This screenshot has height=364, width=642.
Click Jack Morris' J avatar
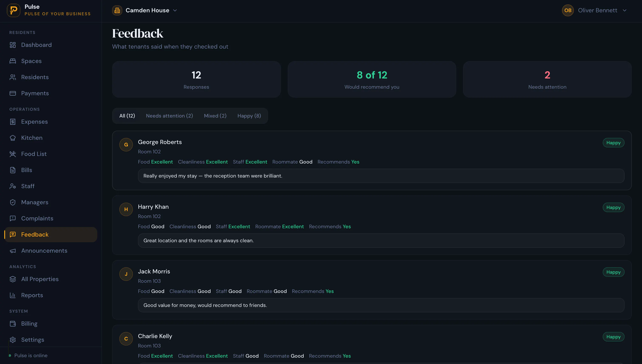click(x=126, y=274)
